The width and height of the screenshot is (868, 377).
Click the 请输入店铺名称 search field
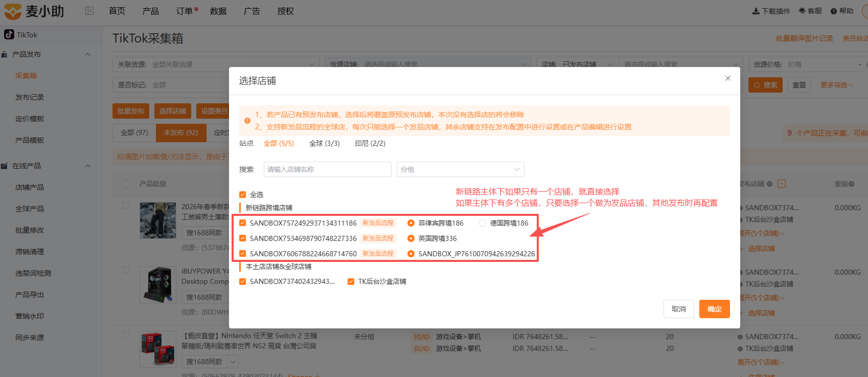click(x=328, y=169)
